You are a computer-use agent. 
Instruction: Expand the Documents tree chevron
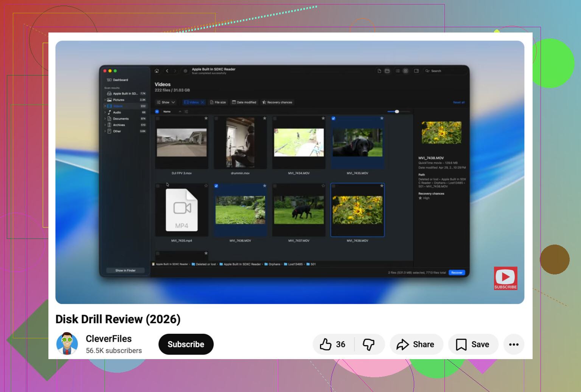tap(105, 119)
